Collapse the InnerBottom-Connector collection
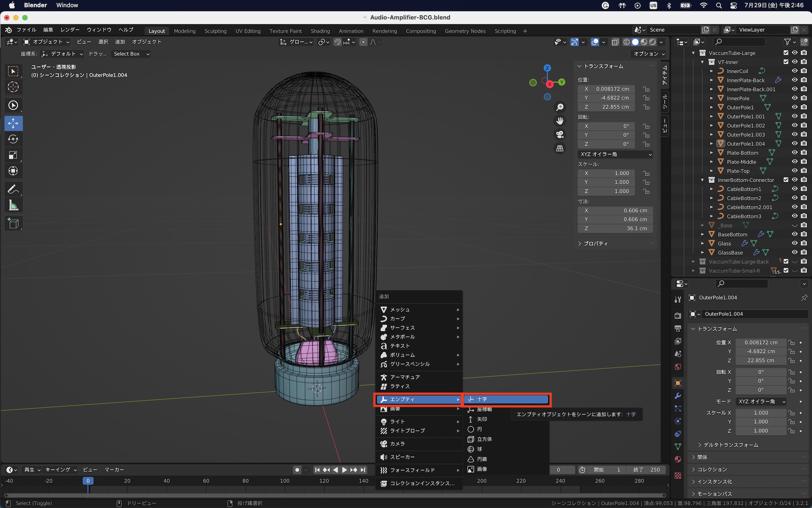 pos(702,180)
